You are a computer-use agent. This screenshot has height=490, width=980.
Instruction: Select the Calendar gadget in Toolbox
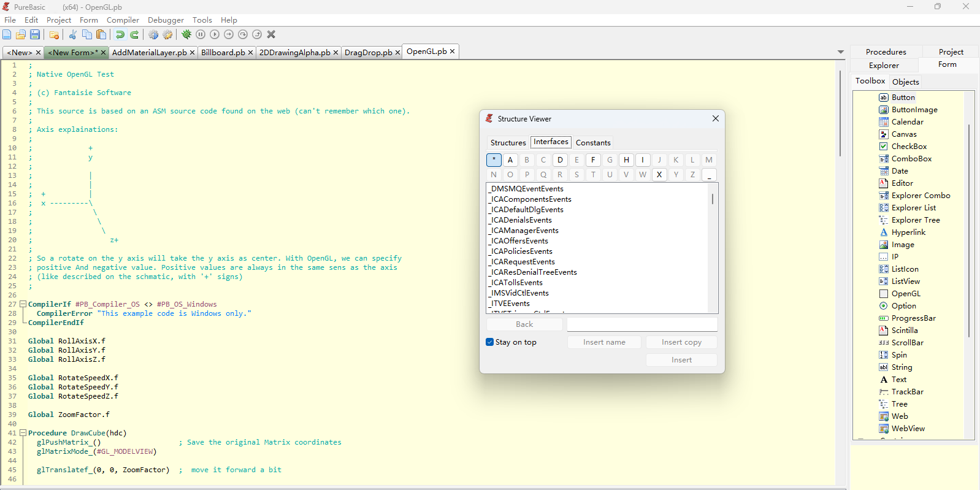tap(907, 122)
